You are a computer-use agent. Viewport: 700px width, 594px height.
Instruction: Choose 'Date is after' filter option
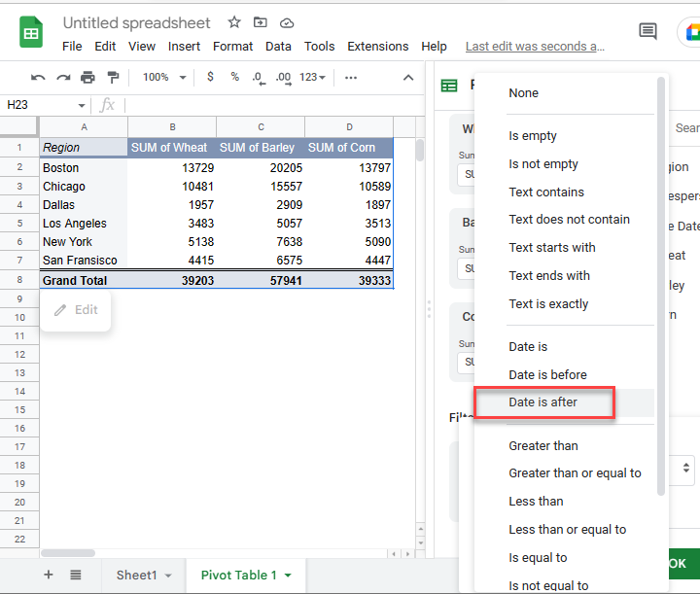coord(542,402)
